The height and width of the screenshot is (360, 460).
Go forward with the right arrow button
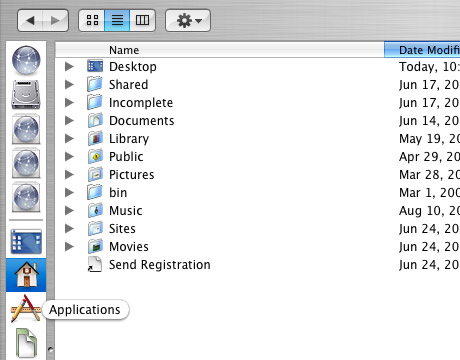(x=56, y=21)
